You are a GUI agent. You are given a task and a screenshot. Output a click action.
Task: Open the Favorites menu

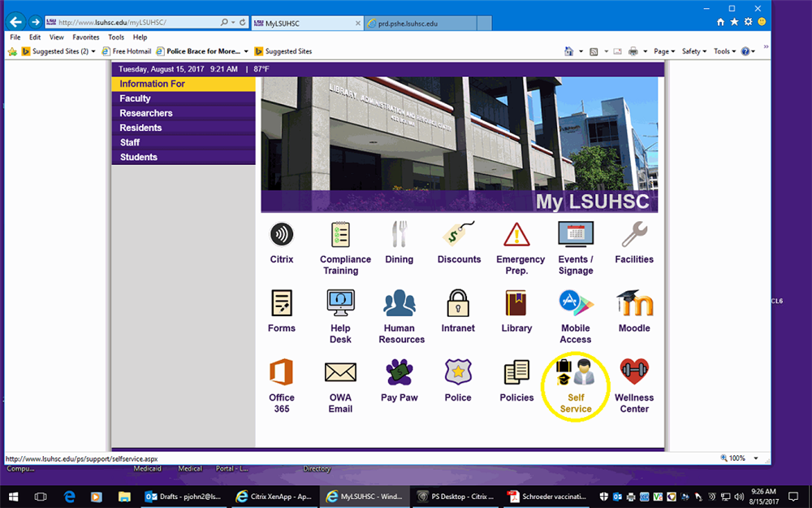[x=85, y=37]
